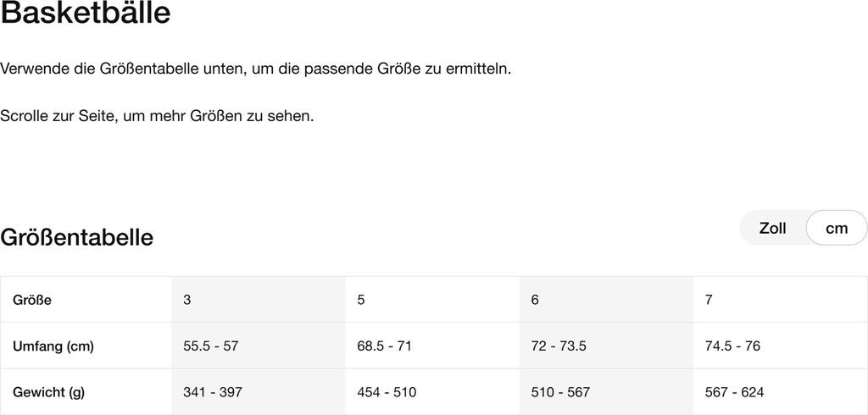Switch size units to Zoll
Image resolution: width=868 pixels, height=415 pixels.
(x=772, y=228)
